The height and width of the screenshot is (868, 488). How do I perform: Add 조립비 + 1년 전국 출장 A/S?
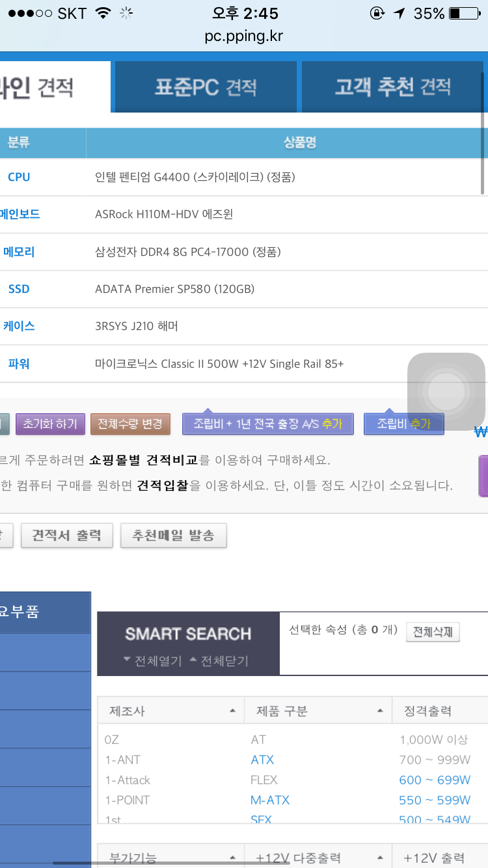[x=267, y=424]
